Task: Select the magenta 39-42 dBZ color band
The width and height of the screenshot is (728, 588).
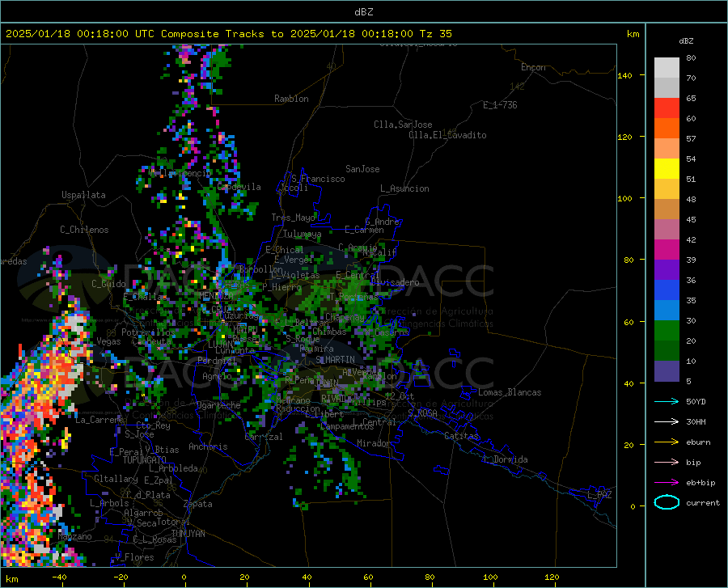Action: click(x=667, y=250)
